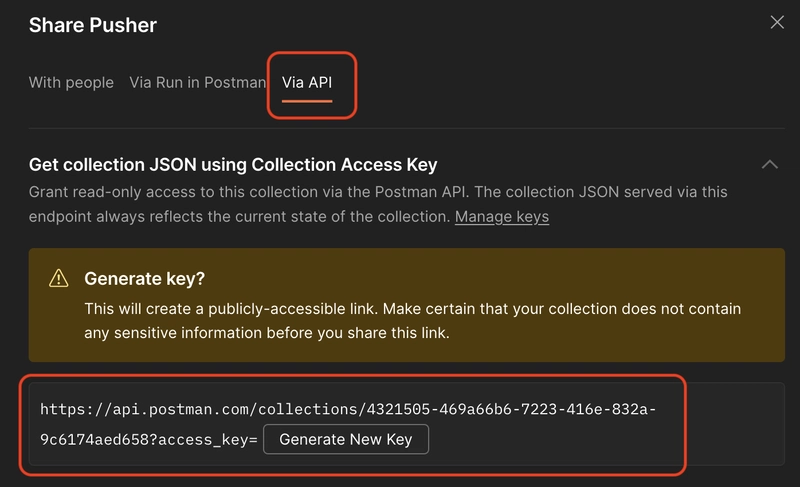
Task: Click the orange underline beneath Via API
Action: tap(307, 101)
